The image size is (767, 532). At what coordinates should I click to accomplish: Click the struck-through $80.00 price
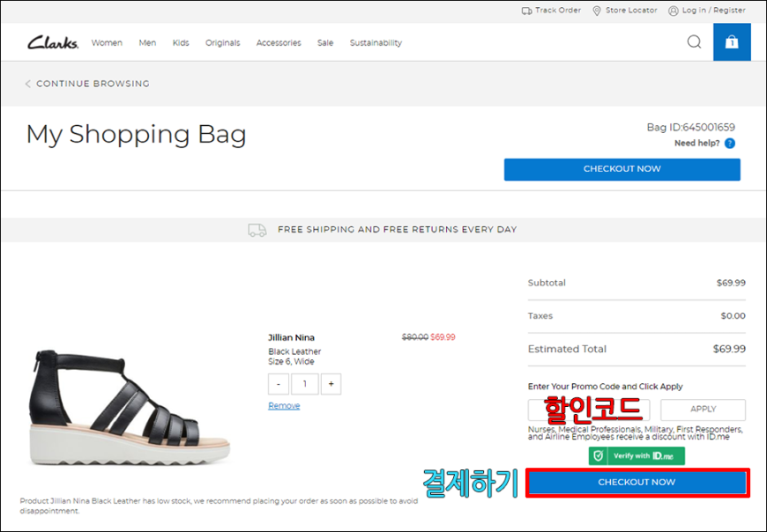click(415, 337)
